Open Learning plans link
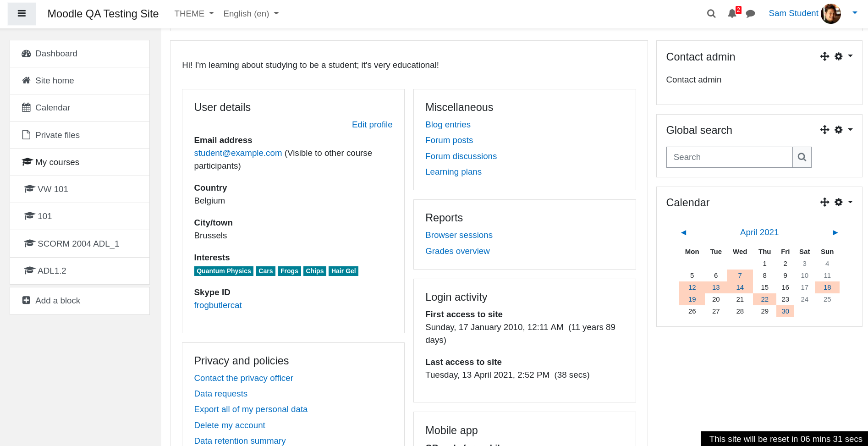 [453, 172]
